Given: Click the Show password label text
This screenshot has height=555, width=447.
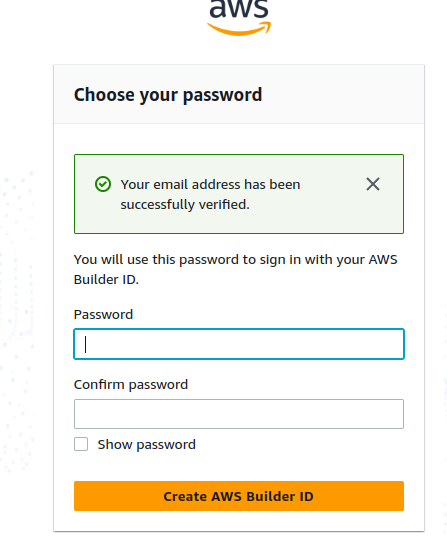Looking at the screenshot, I should click(x=147, y=445).
